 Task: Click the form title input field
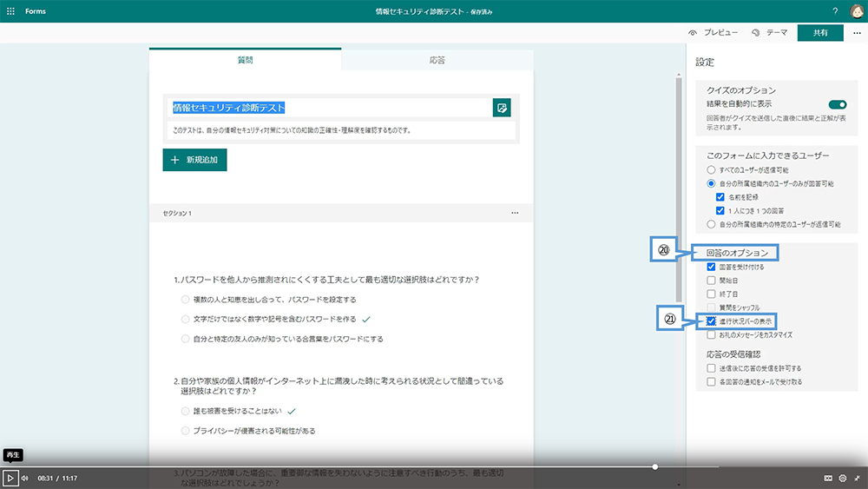(x=330, y=108)
